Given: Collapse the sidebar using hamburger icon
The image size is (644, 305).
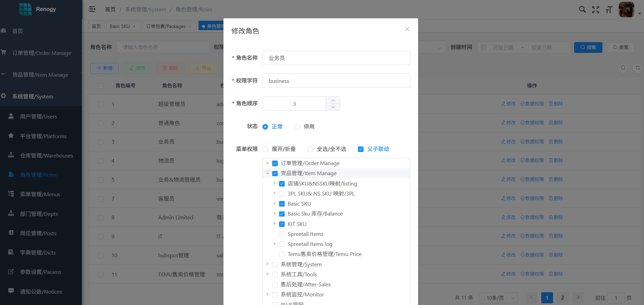Looking at the screenshot, I should pos(92,9).
